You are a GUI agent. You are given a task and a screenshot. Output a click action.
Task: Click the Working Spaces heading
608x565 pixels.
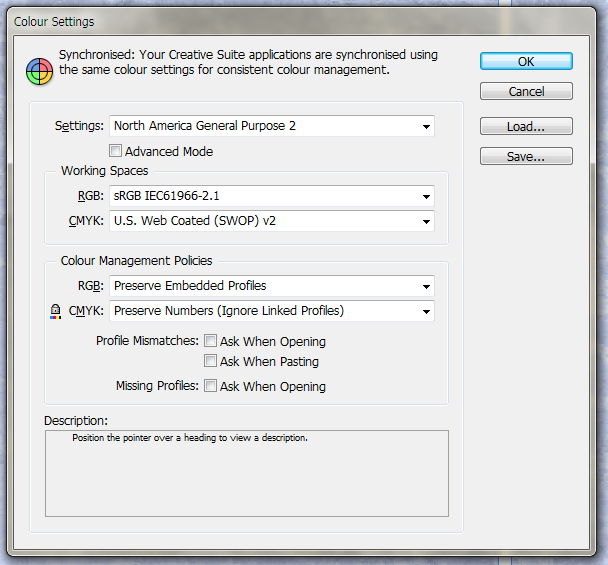(105, 171)
